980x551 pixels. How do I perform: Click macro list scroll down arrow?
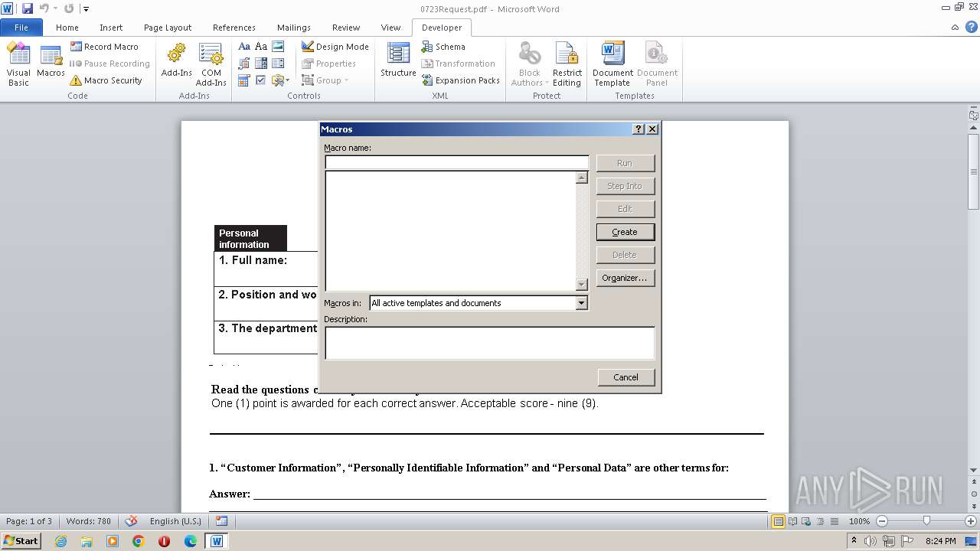tap(582, 285)
